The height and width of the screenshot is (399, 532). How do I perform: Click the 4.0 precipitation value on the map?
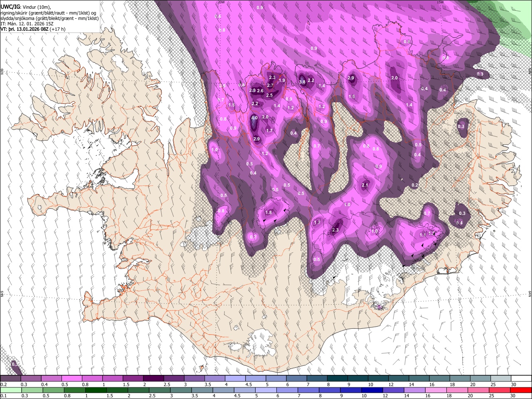255,118
